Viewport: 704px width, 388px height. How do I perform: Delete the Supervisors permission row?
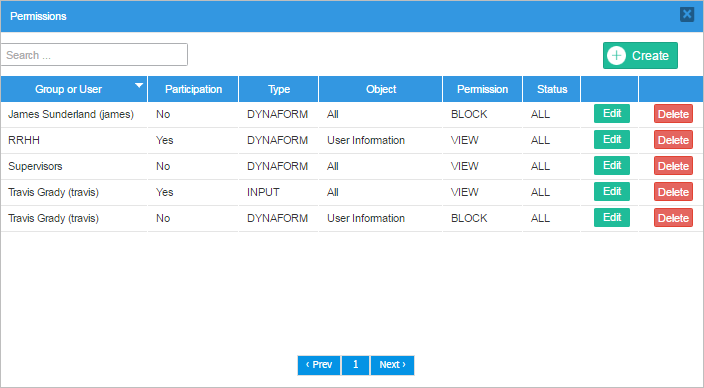673,166
